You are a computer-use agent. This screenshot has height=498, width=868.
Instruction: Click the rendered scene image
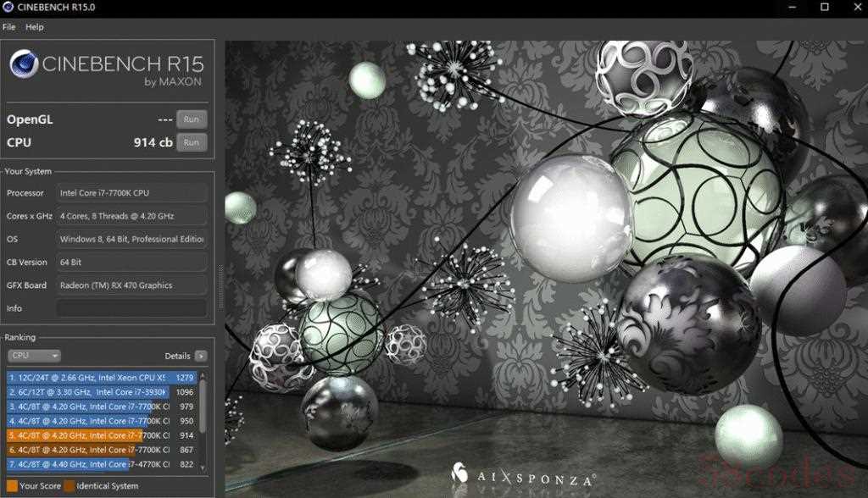click(546, 268)
